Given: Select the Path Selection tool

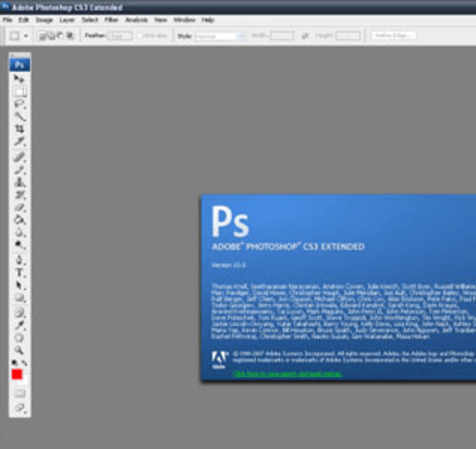Looking at the screenshot, I should (20, 285).
